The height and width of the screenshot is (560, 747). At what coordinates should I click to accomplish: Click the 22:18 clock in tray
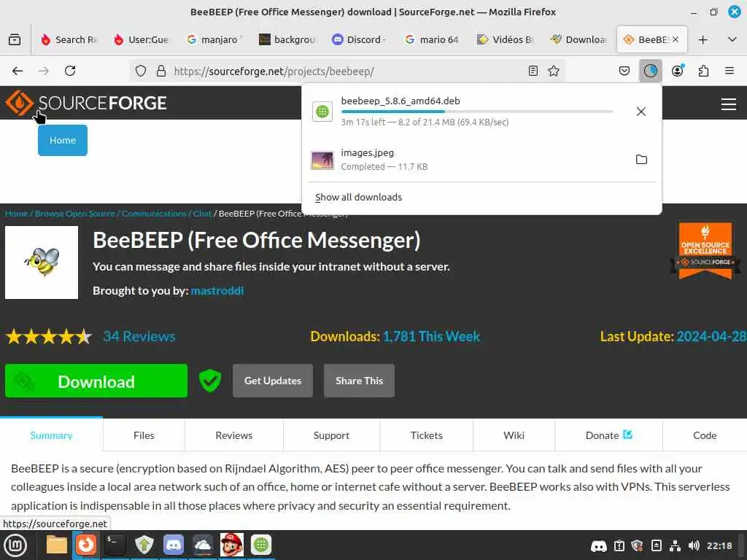(x=719, y=545)
